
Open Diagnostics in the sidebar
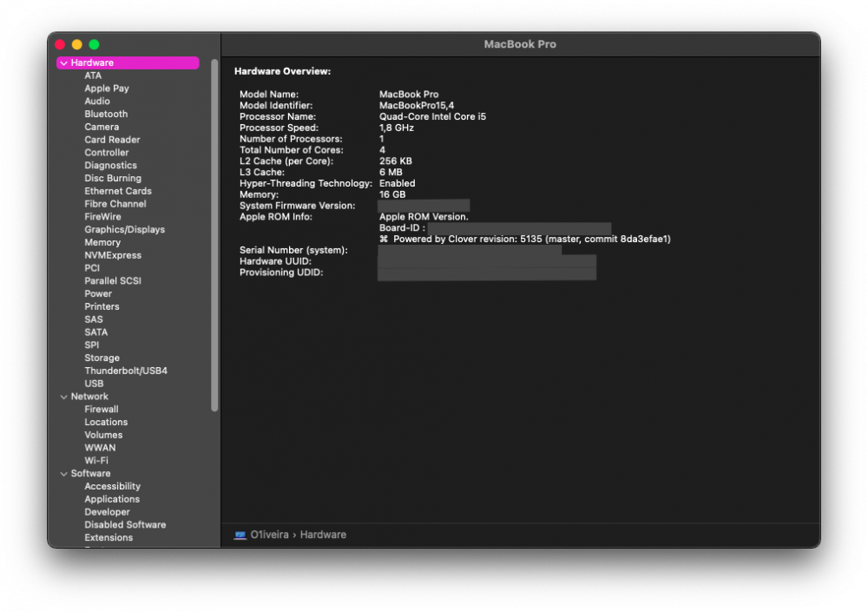pyautogui.click(x=110, y=166)
